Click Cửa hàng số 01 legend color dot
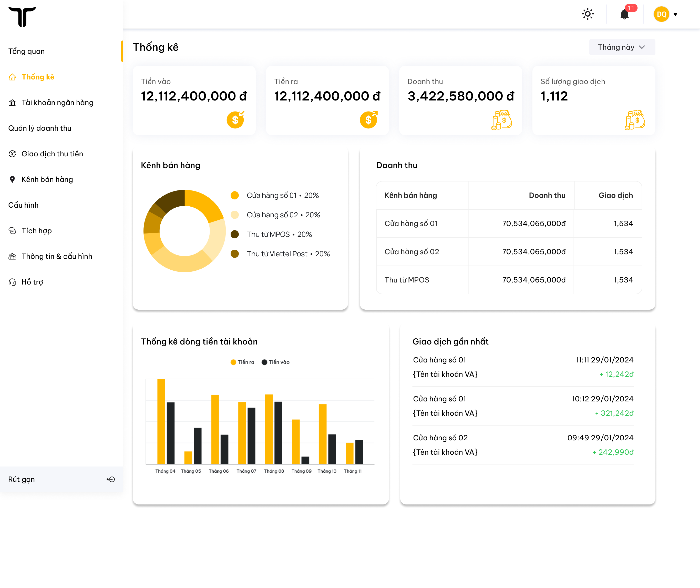The height and width of the screenshot is (588, 700). coord(235,195)
